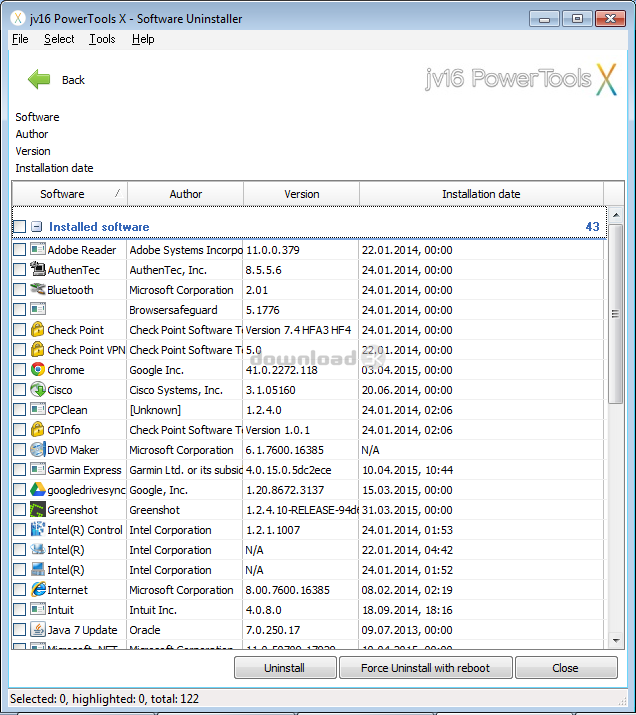Open the File menu
Screen dimensions: 636x715
click(20, 39)
